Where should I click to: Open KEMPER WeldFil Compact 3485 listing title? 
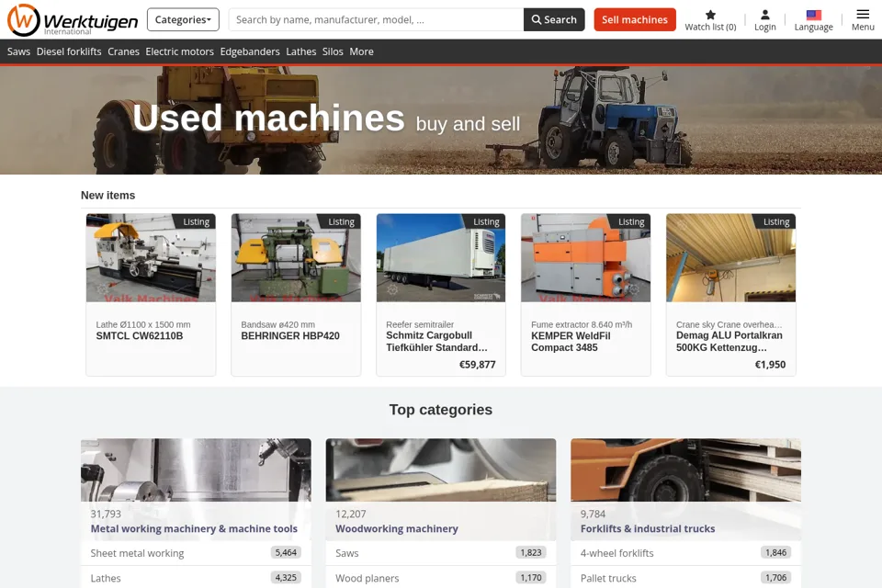(x=571, y=342)
